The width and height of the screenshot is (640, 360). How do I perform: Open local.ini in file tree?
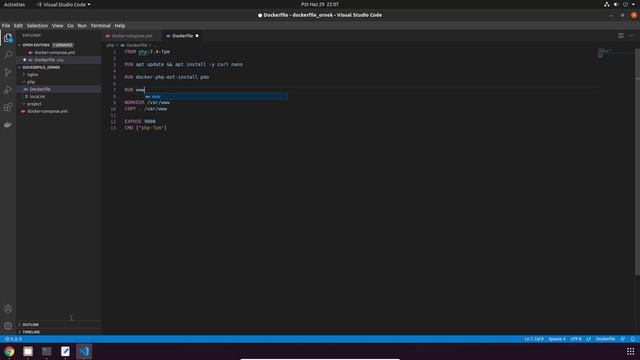point(38,97)
